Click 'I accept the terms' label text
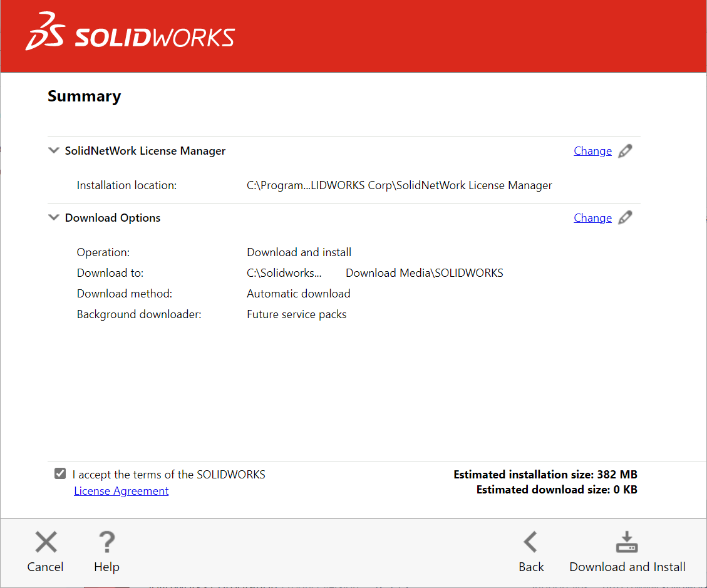This screenshot has height=588, width=707. point(168,475)
